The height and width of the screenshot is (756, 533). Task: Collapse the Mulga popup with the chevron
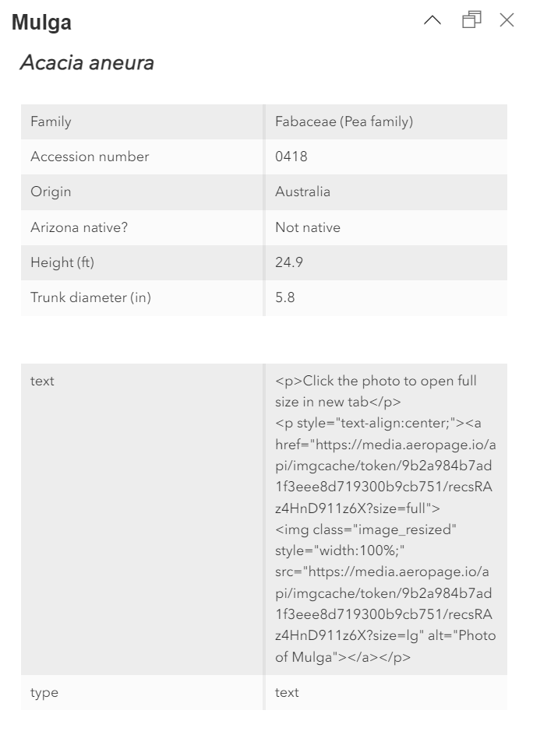[432, 21]
